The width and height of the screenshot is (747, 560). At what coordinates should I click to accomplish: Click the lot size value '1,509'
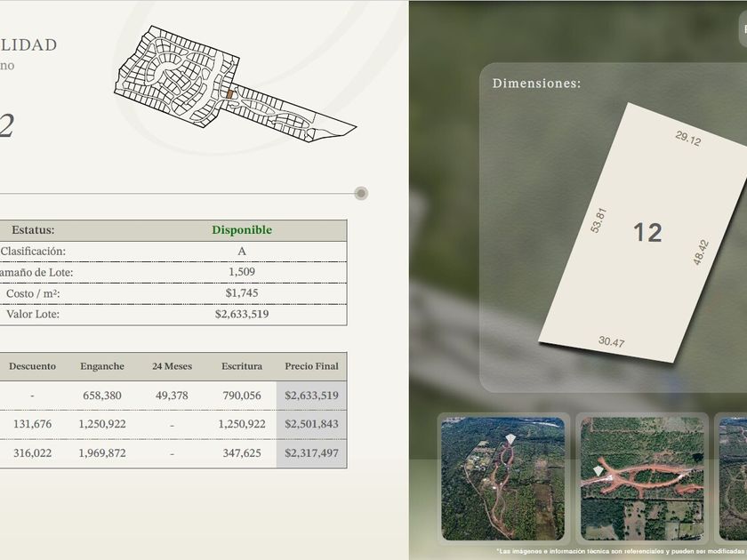[242, 272]
